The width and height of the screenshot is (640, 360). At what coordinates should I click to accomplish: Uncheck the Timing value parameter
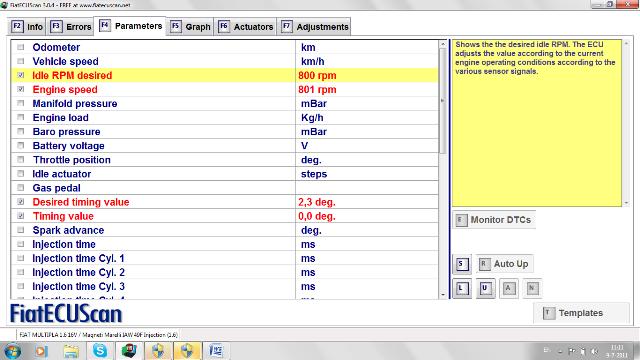point(20,216)
